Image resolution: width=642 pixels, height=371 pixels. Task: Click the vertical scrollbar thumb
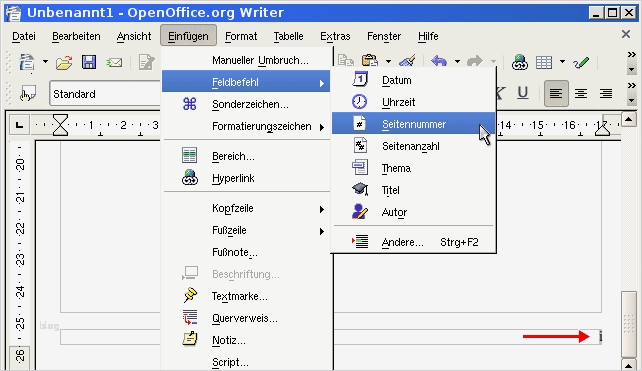[628, 324]
